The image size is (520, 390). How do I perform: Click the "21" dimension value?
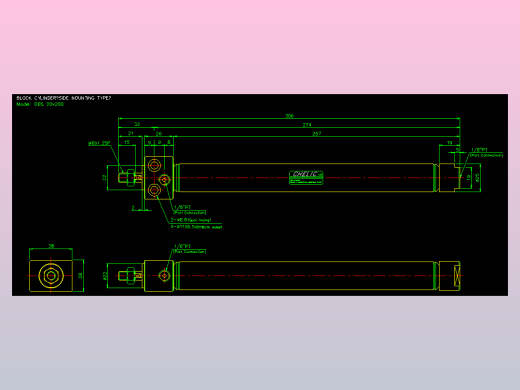click(x=131, y=133)
